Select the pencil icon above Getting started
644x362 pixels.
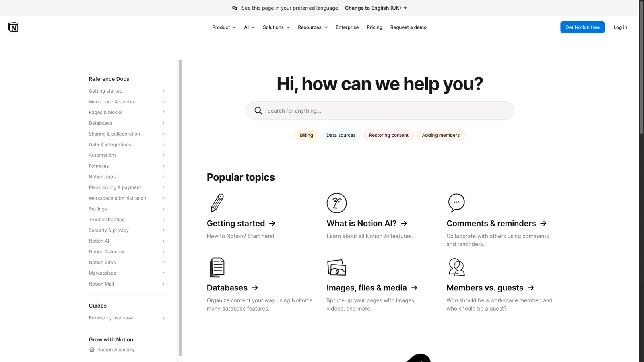point(217,203)
